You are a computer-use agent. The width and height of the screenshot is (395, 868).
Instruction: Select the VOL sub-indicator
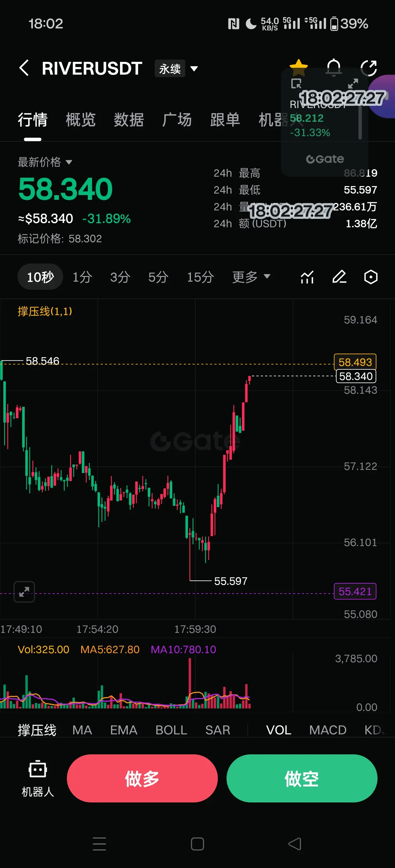click(279, 730)
